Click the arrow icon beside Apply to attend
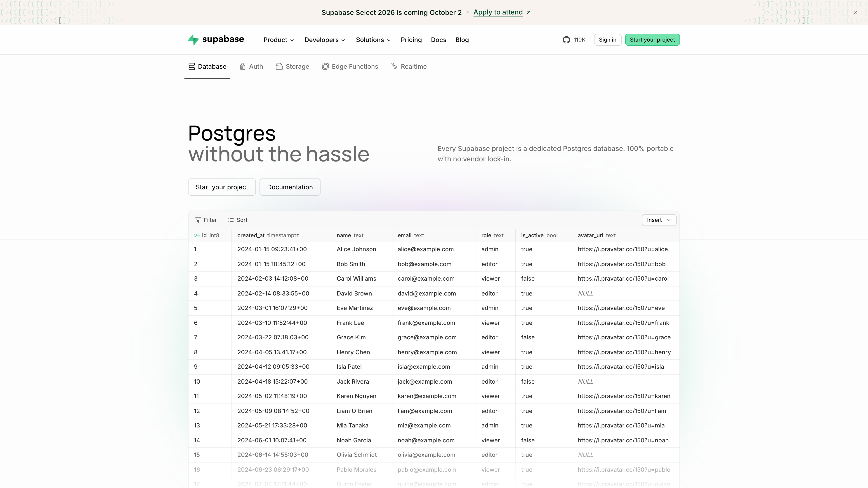 tap(528, 12)
